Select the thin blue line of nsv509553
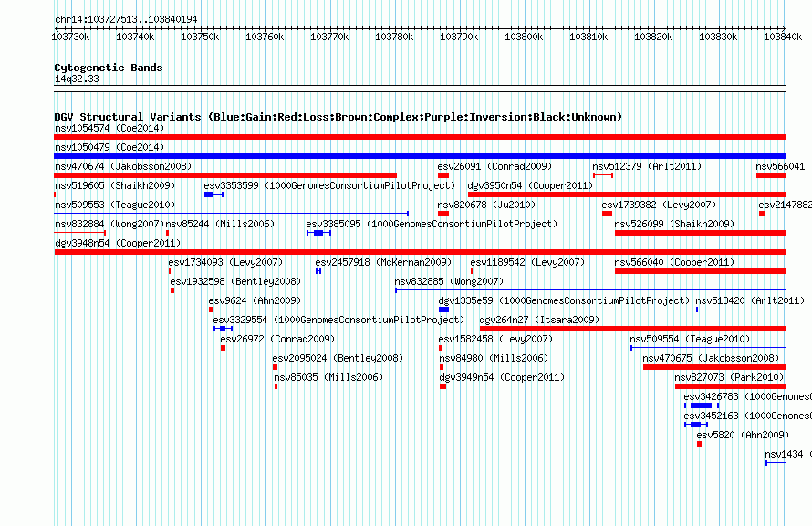Screen dimensions: 812x526 pos(231,214)
